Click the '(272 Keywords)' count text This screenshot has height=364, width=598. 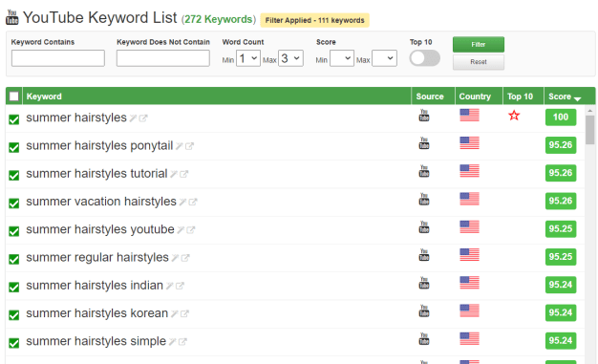pos(219,19)
